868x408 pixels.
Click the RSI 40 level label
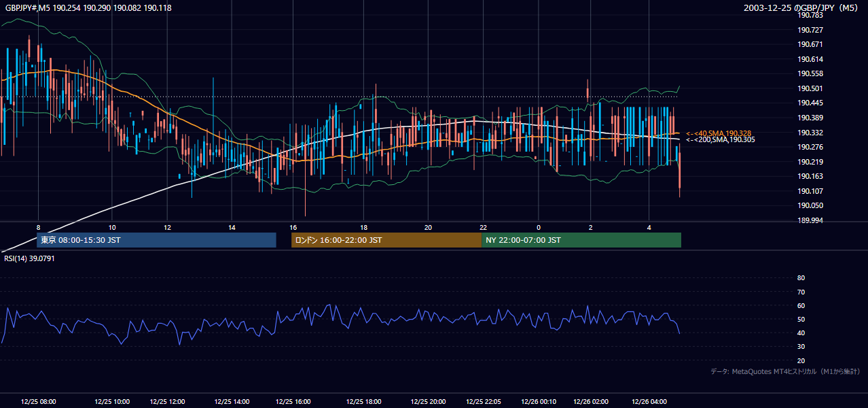coord(801,333)
